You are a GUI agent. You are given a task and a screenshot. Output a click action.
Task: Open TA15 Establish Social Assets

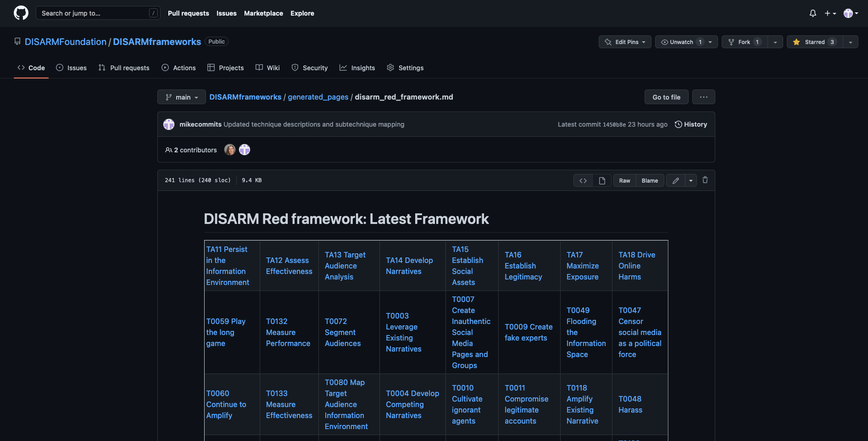click(x=467, y=266)
